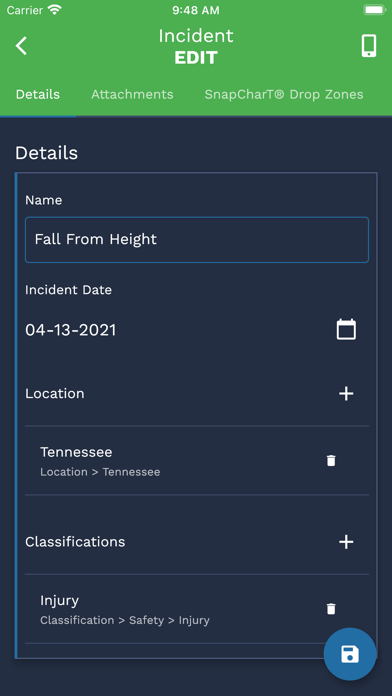
Task: Tap the Wi-Fi icon in status bar
Action: click(x=55, y=10)
